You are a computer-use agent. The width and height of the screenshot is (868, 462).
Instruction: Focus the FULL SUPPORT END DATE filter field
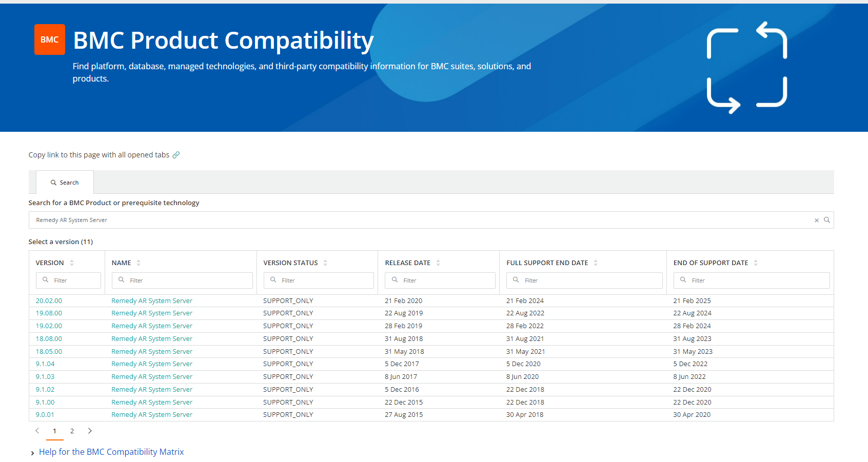pyautogui.click(x=584, y=280)
